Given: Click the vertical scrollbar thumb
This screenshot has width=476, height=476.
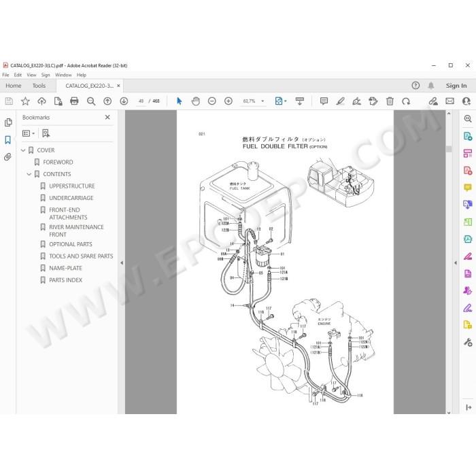Looking at the screenshot, I should click(x=449, y=149).
